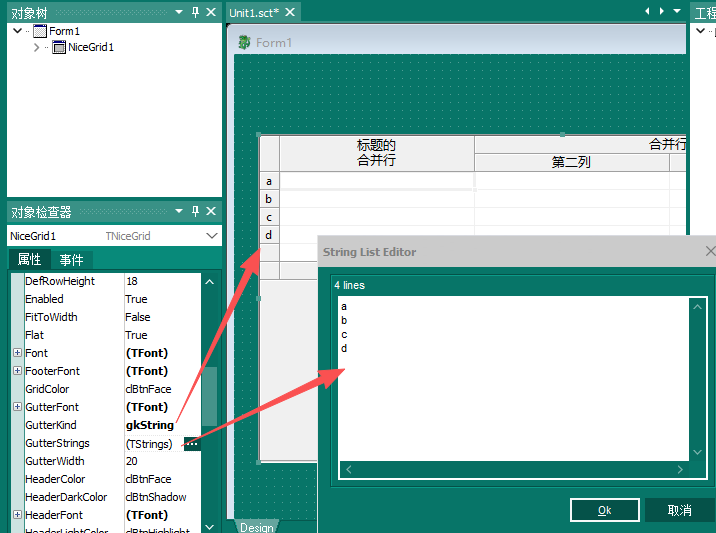Pin the 对象树 panel

point(195,12)
